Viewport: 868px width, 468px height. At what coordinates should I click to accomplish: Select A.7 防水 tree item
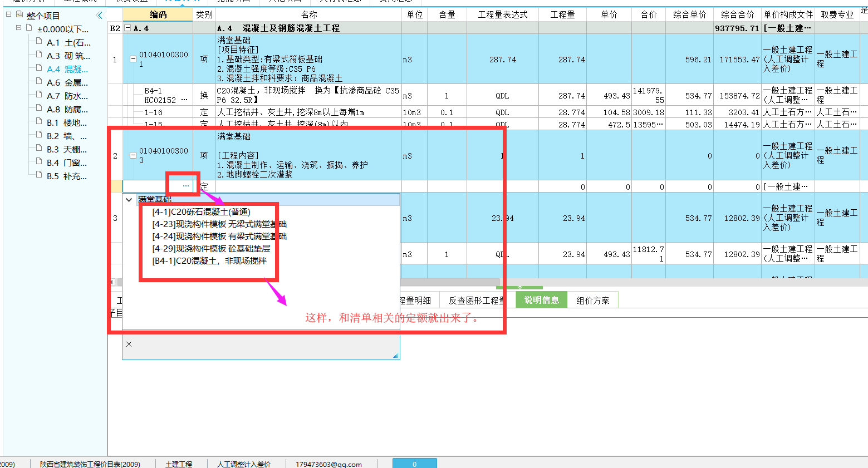[x=67, y=96]
